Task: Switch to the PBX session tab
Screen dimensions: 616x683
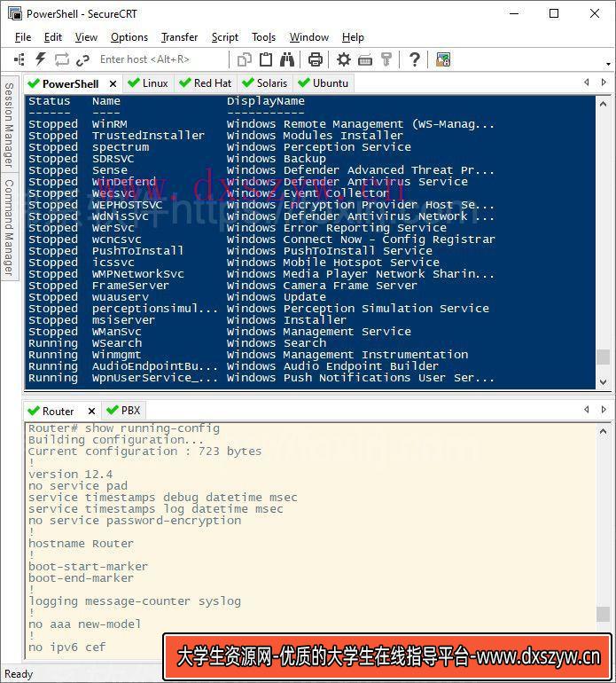Action: (123, 411)
